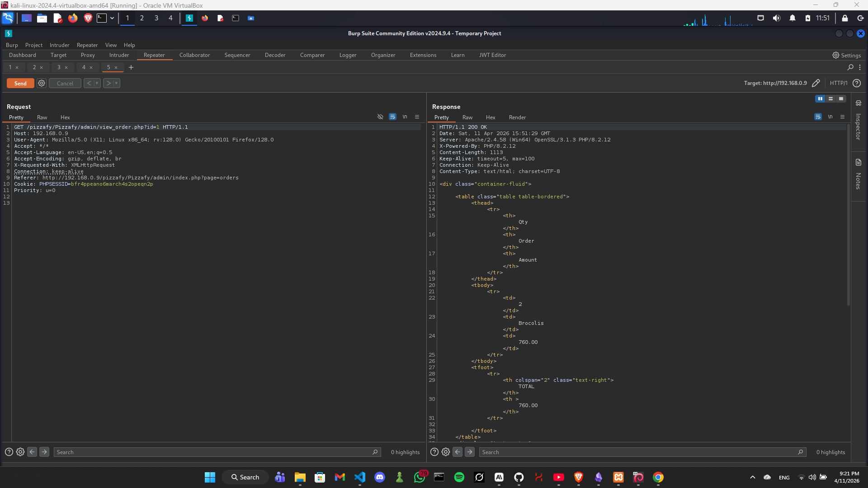Open Burp Settings
Viewport: 868px width, 488px height.
click(846, 55)
